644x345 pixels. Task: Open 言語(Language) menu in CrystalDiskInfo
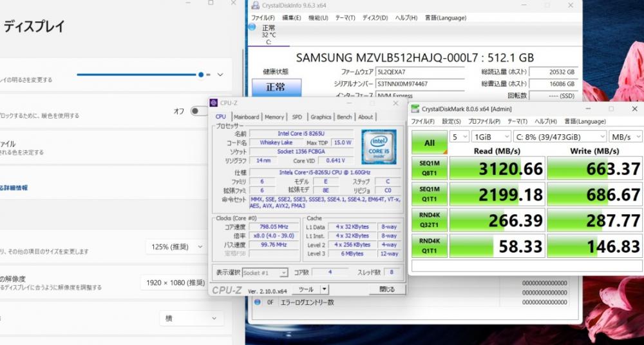[446, 18]
